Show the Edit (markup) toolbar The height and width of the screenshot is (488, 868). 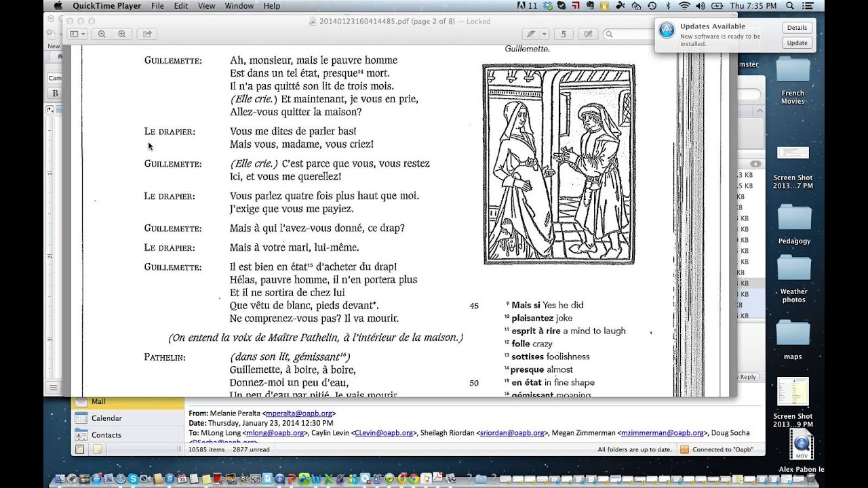tap(588, 34)
